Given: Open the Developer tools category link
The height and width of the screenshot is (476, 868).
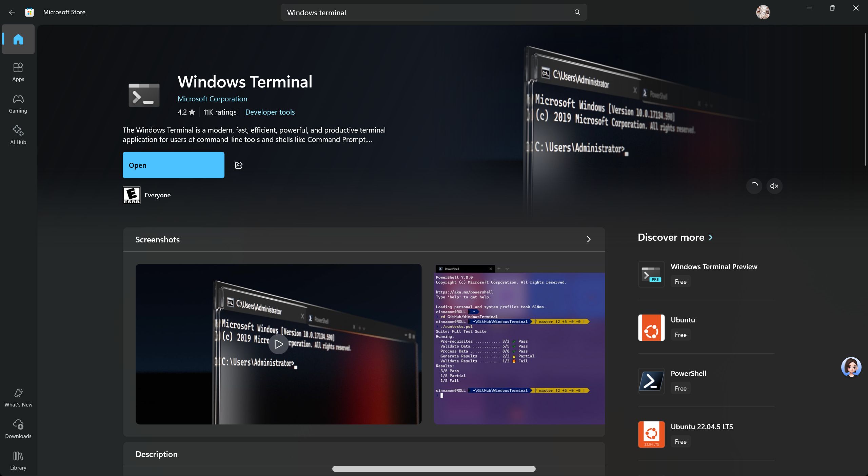Looking at the screenshot, I should point(270,112).
